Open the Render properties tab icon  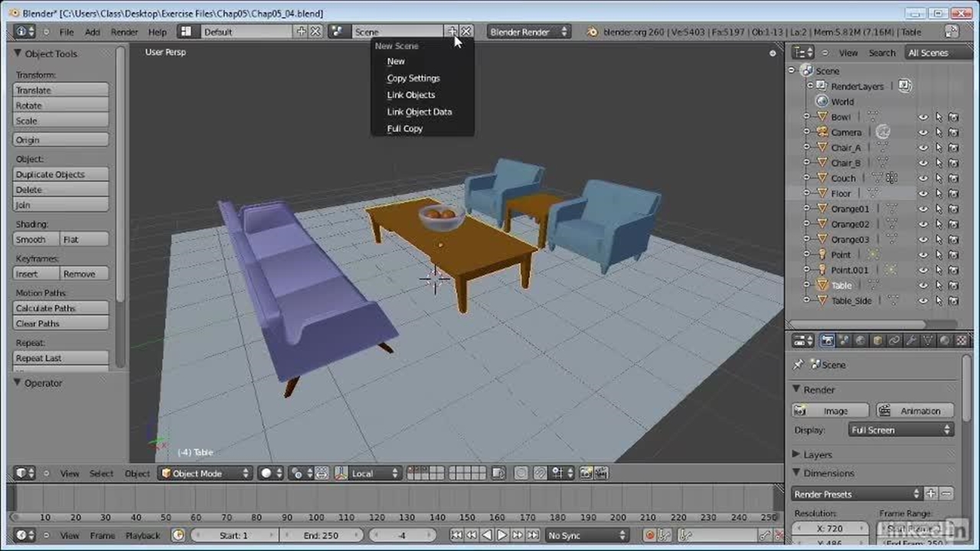coord(827,341)
